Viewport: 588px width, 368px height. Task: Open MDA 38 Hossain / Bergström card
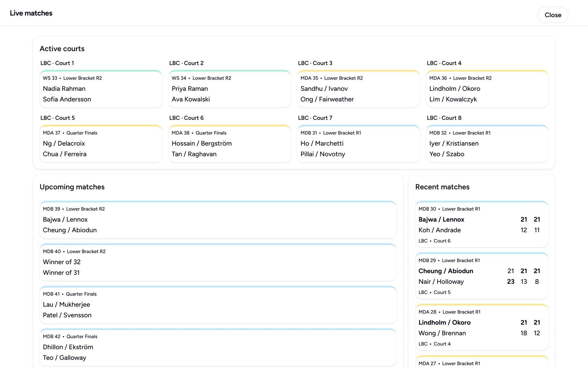230,144
